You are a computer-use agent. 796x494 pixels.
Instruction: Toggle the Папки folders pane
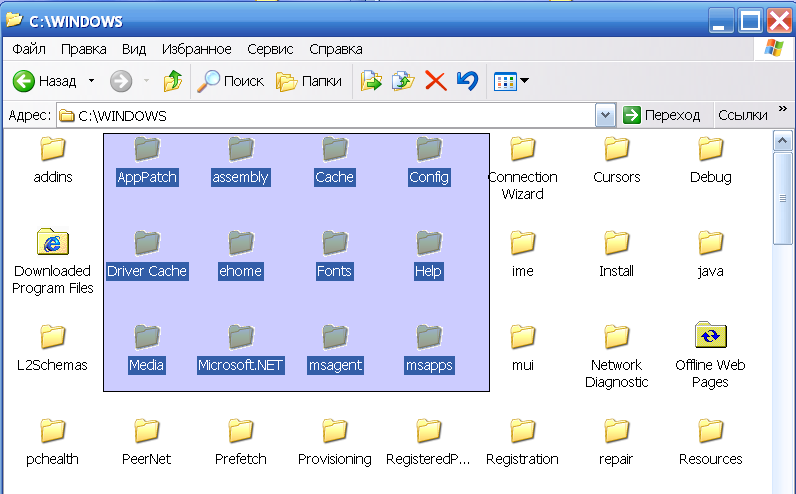coord(309,81)
